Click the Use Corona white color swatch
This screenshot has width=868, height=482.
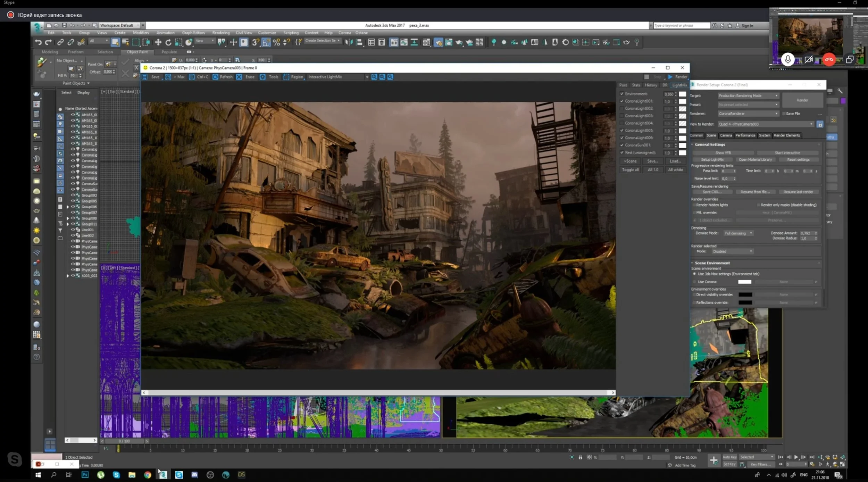(x=744, y=282)
